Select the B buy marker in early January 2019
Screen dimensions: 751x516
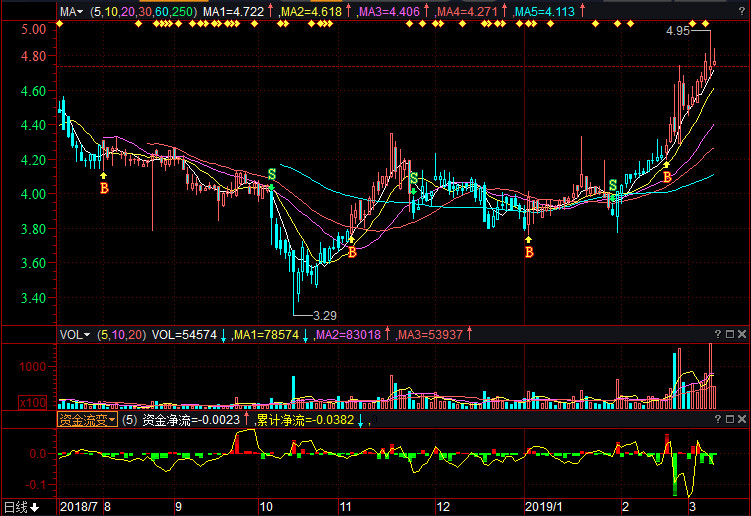point(529,252)
